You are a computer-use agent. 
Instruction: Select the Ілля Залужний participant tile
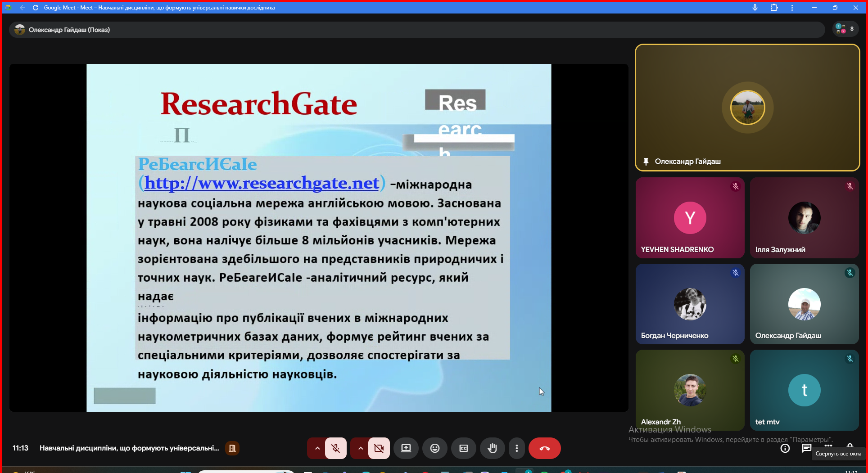804,218
